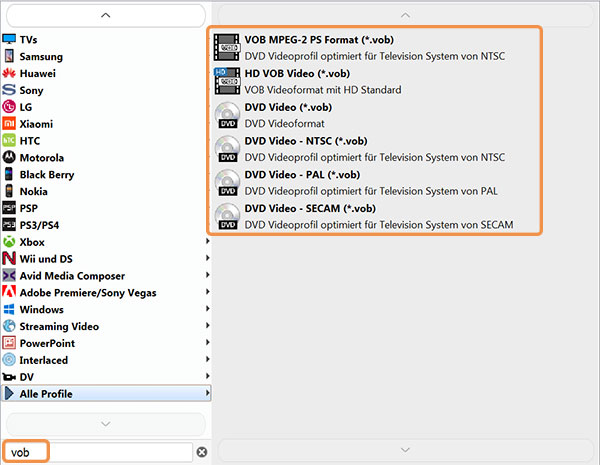Expand the Windows submenu arrow

207,308
